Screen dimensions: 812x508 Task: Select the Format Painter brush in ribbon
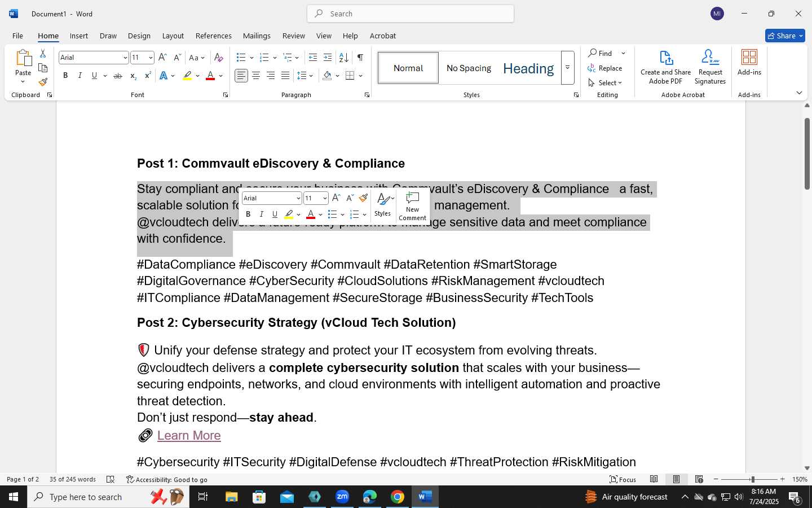click(x=43, y=82)
